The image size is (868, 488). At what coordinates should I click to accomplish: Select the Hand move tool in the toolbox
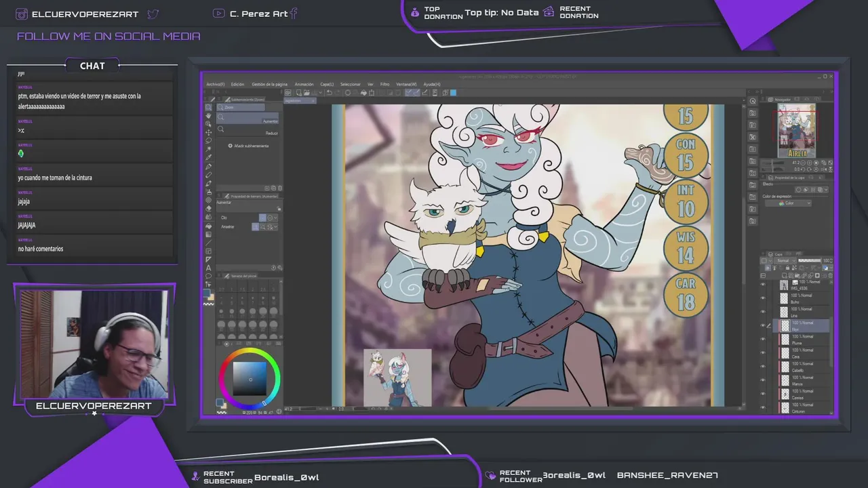pyautogui.click(x=208, y=116)
